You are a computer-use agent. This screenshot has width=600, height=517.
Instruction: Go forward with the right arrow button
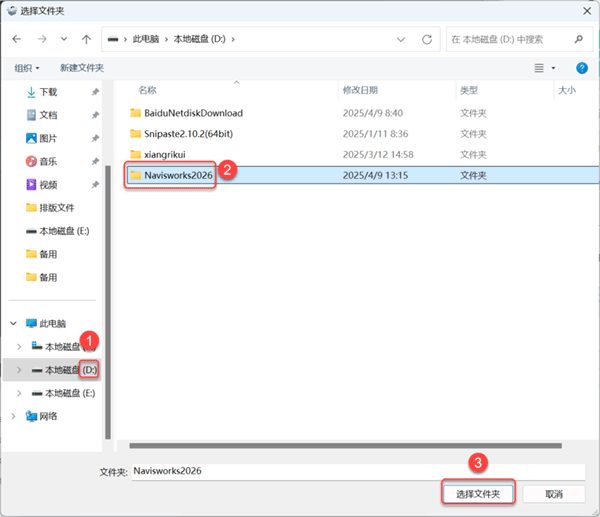click(x=42, y=39)
